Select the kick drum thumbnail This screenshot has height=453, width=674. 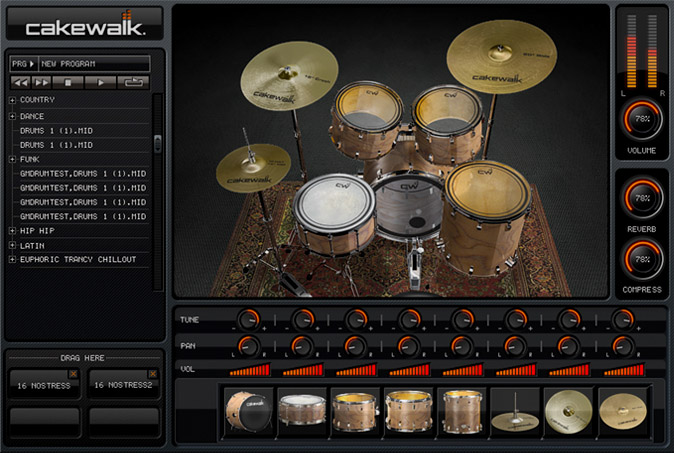(248, 411)
